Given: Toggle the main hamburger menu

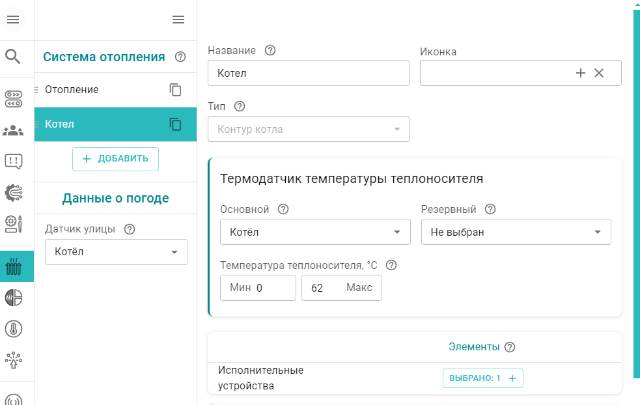Looking at the screenshot, I should (13, 19).
